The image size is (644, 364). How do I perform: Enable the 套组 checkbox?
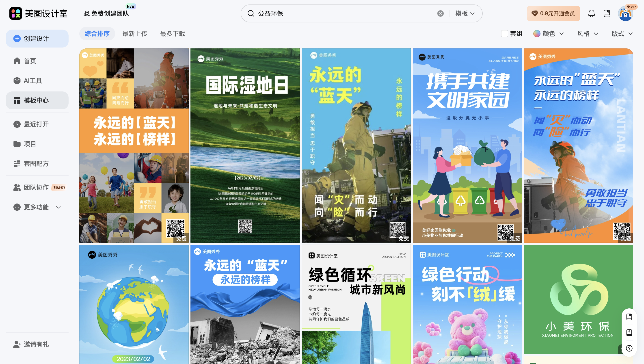pyautogui.click(x=504, y=33)
